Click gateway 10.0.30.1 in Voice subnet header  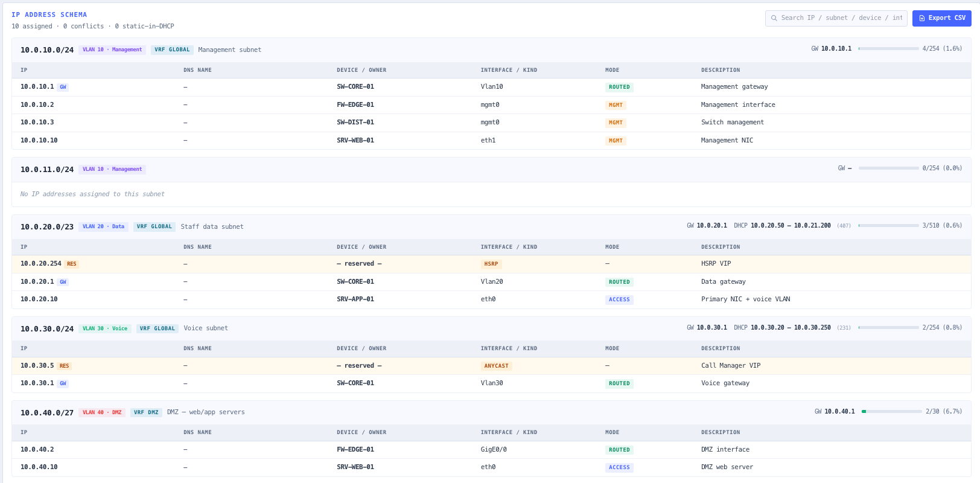712,328
